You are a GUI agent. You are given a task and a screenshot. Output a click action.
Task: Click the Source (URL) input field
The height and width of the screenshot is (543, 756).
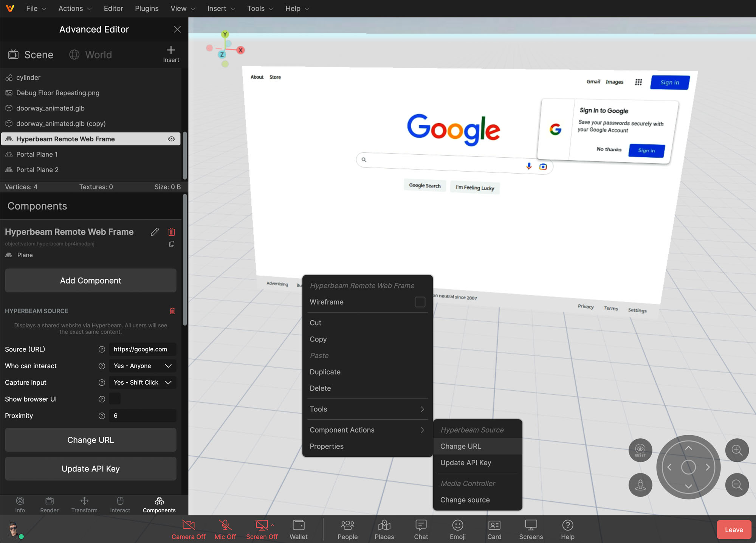143,349
